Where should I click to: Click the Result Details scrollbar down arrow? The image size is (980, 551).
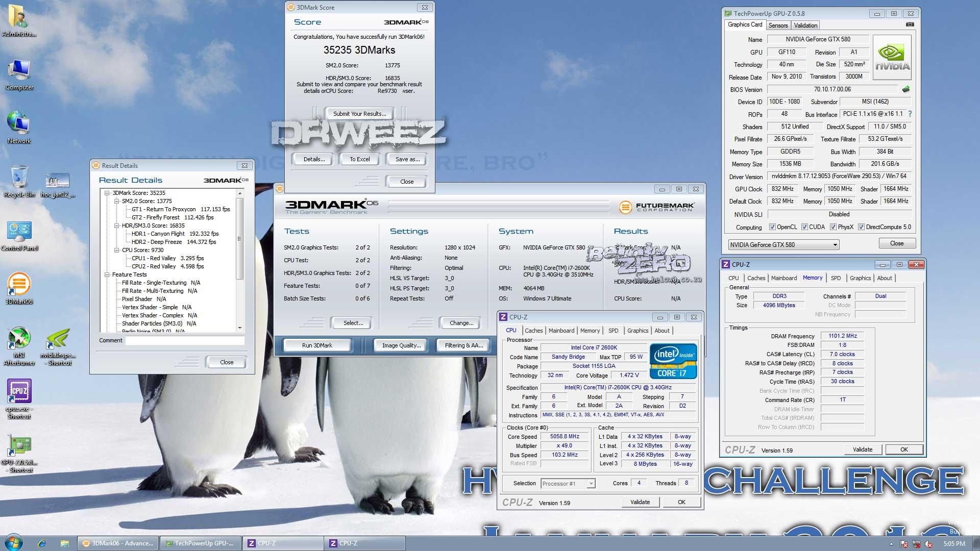pyautogui.click(x=240, y=328)
